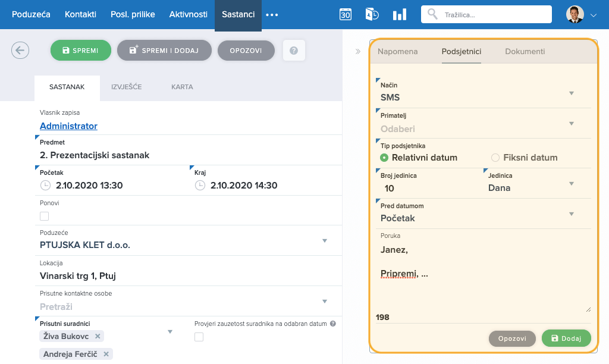Switch to the Napomena tab
This screenshot has height=364, width=609.
coord(398,51)
